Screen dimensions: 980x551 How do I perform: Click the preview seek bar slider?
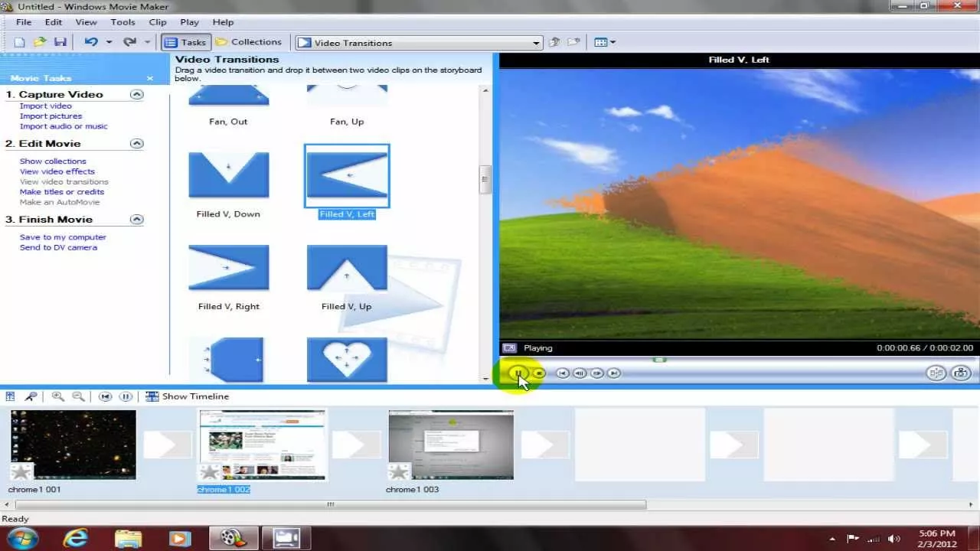click(659, 360)
